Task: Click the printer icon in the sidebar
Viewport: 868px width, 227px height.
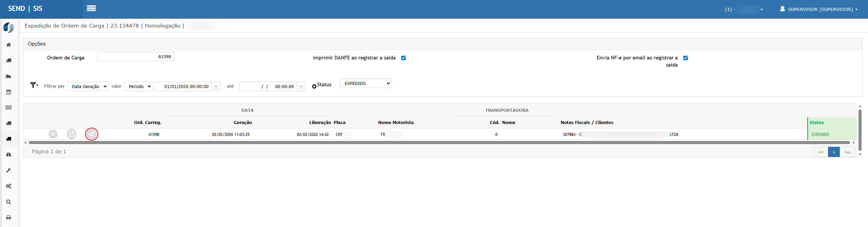Action: coord(9,217)
